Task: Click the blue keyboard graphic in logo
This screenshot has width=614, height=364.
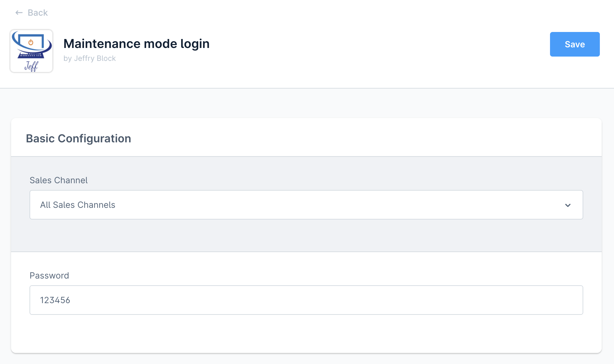Action: [x=31, y=55]
